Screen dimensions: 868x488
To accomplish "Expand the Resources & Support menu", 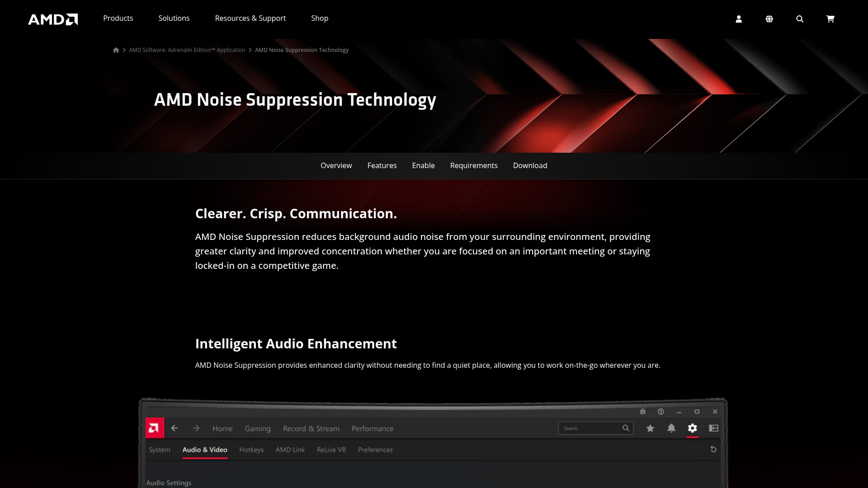I will pos(250,18).
